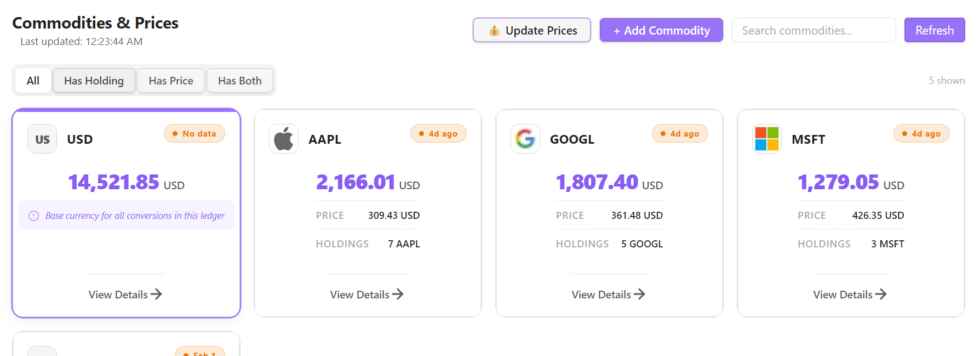
Task: Click the Microsoft logo on MSFT card
Action: coord(767,139)
